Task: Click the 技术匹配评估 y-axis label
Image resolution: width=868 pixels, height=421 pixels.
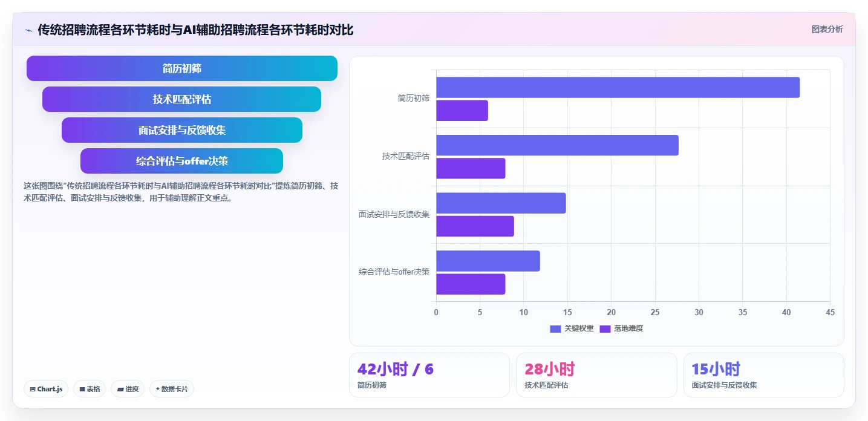Action: click(406, 156)
